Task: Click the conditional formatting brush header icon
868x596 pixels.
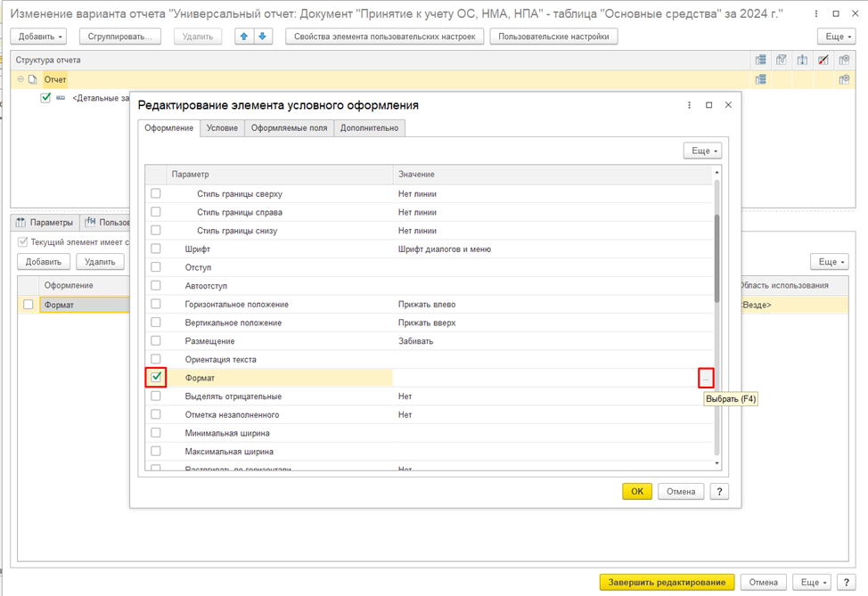Action: point(823,60)
